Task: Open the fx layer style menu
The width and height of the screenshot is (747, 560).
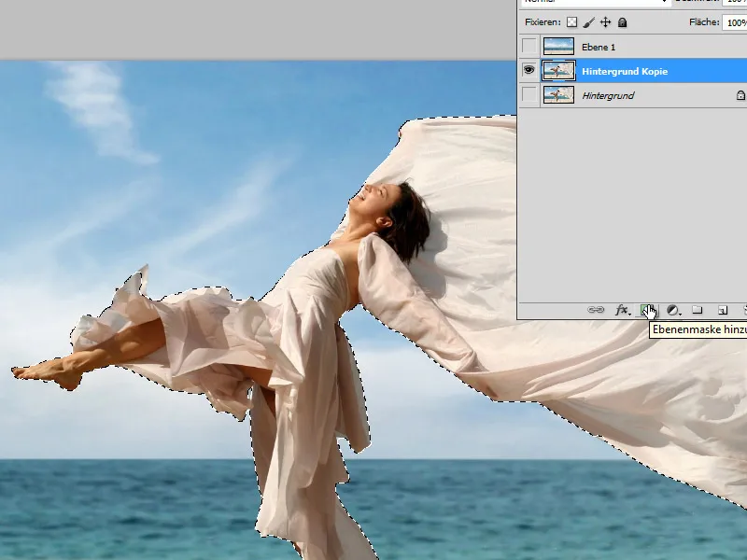Action: coord(622,311)
